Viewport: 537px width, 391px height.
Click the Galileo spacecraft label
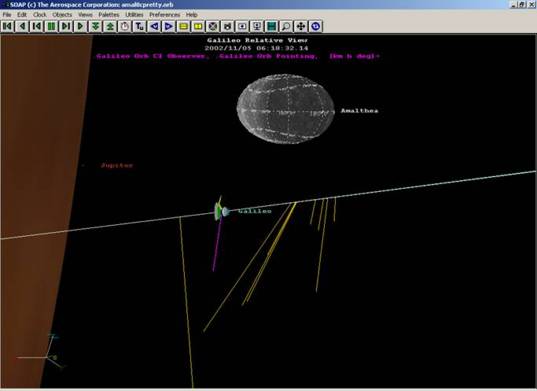pos(255,211)
